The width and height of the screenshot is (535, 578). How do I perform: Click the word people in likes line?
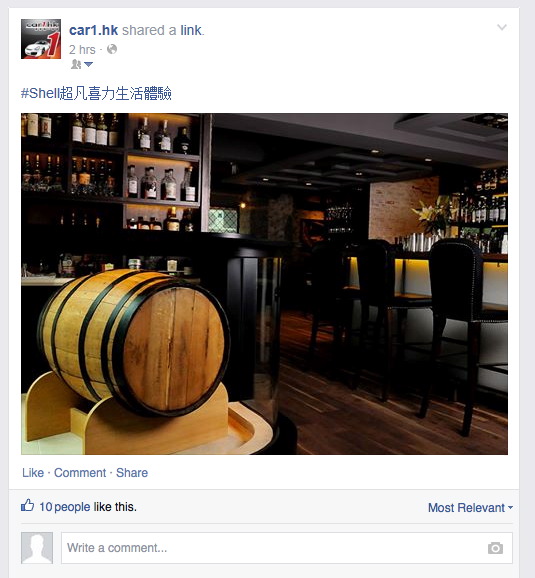click(72, 507)
